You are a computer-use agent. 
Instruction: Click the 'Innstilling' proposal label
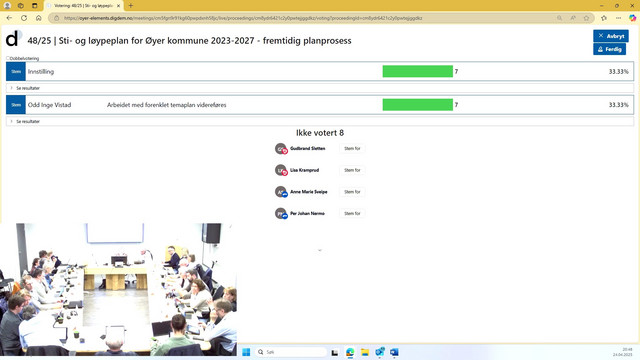pos(41,71)
